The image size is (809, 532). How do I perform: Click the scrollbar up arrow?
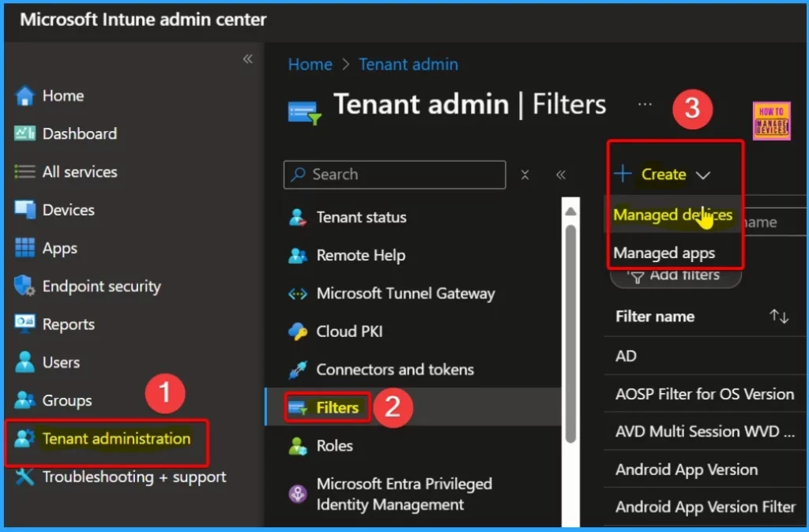[x=570, y=212]
